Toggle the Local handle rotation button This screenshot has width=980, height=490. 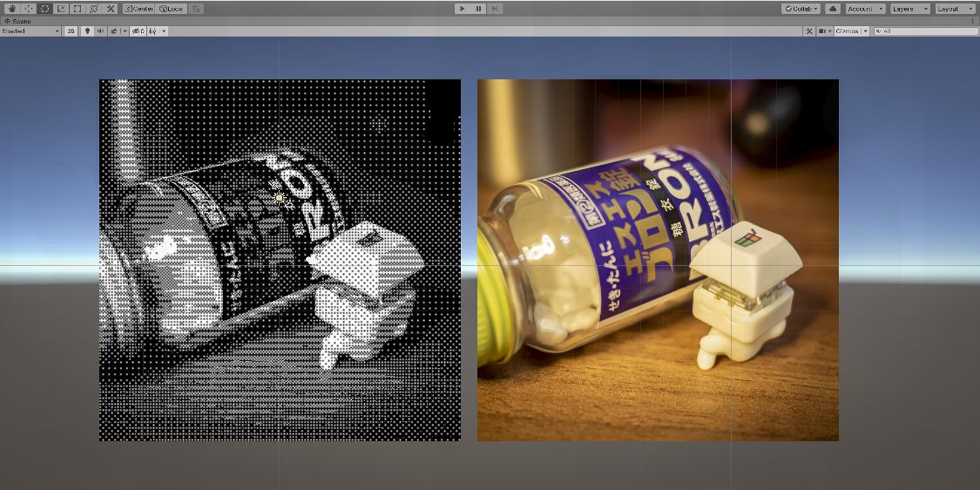[171, 9]
